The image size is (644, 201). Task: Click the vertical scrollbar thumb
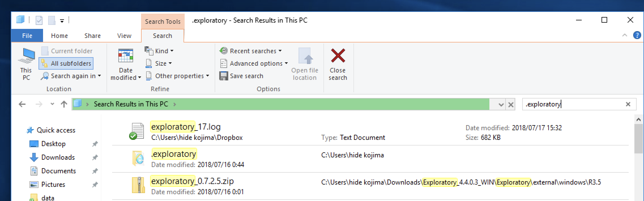point(638,138)
